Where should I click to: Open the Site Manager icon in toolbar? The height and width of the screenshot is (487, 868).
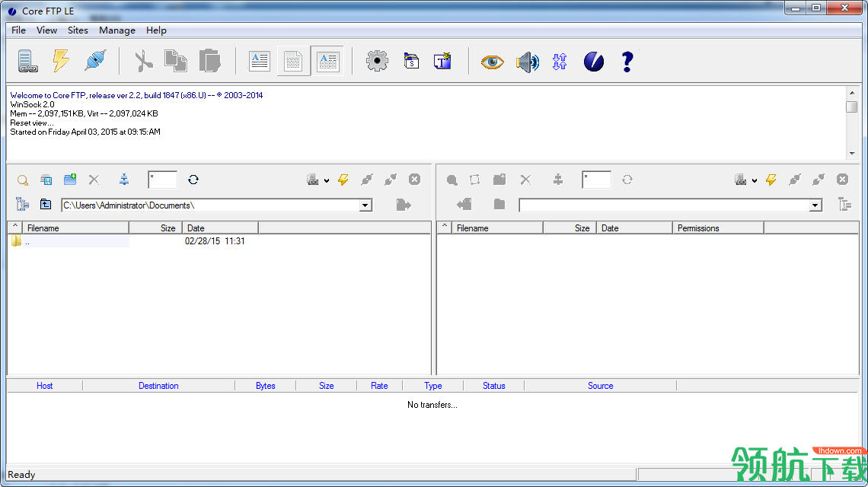[x=27, y=61]
